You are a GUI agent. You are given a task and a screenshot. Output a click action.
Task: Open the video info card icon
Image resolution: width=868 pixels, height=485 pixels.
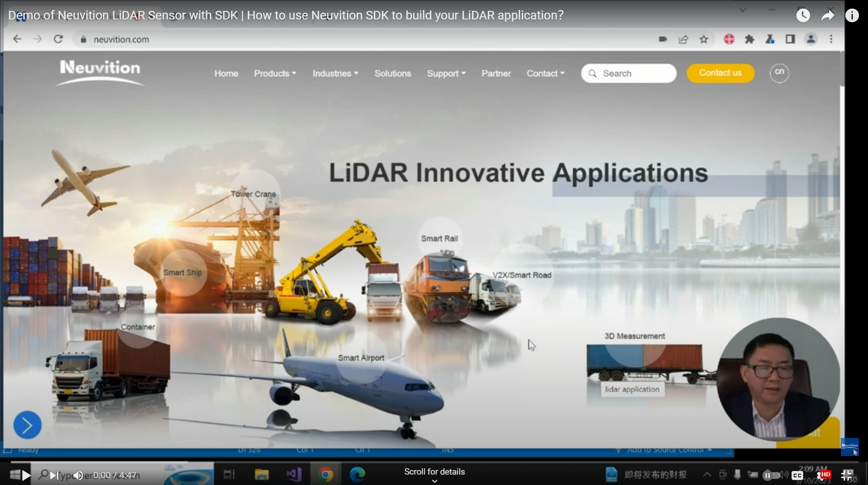(852, 15)
